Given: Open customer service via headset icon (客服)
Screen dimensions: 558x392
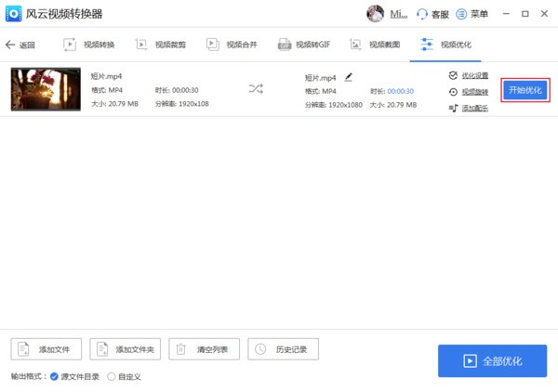Looking at the screenshot, I should point(433,14).
